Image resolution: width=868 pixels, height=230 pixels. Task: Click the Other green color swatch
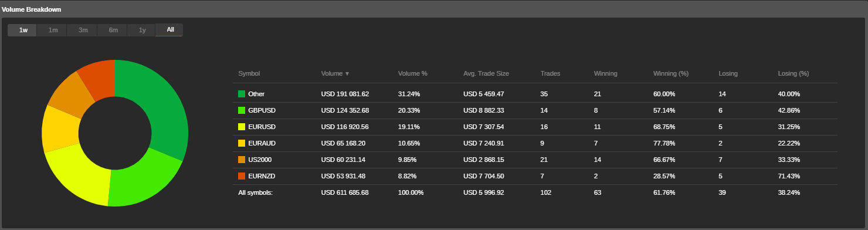point(242,94)
